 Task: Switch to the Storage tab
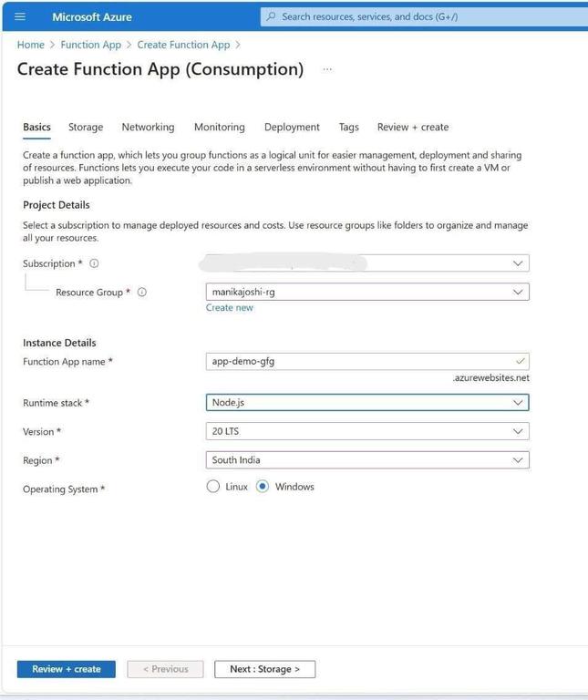click(86, 128)
